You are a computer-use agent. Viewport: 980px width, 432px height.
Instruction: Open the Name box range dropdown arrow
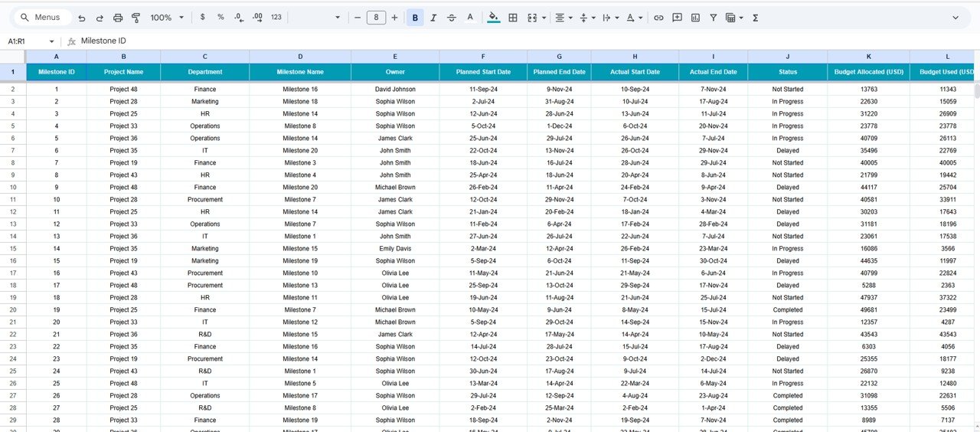pos(52,41)
